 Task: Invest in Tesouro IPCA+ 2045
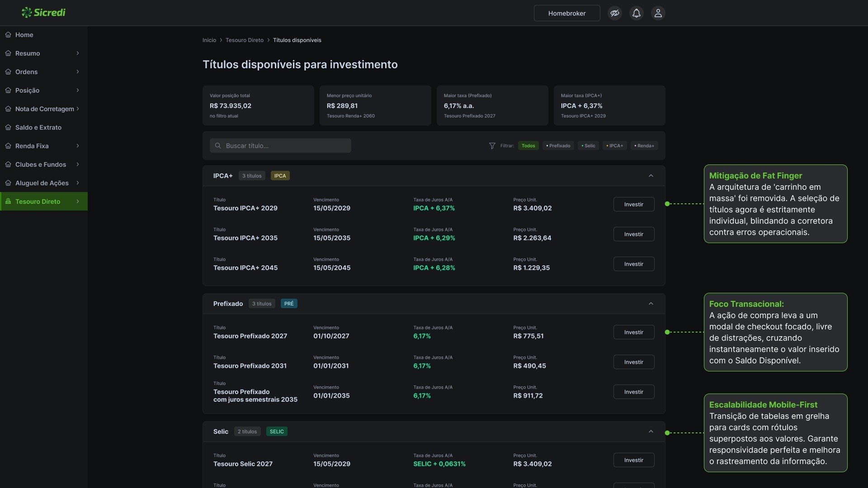tap(634, 264)
